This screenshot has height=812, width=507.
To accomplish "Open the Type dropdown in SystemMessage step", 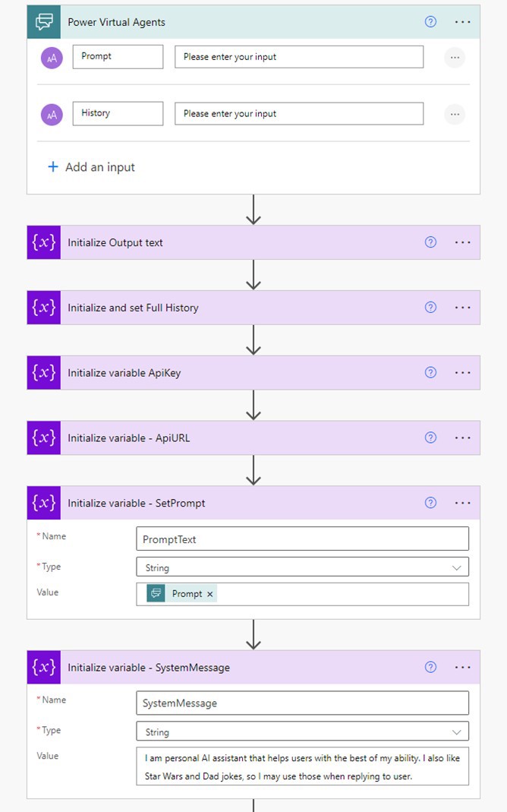I will (302, 732).
